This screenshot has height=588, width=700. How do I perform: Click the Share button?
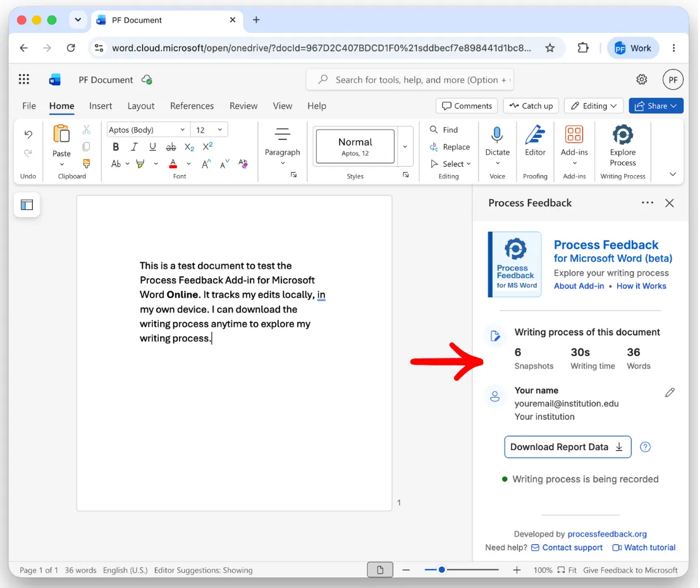[656, 106]
